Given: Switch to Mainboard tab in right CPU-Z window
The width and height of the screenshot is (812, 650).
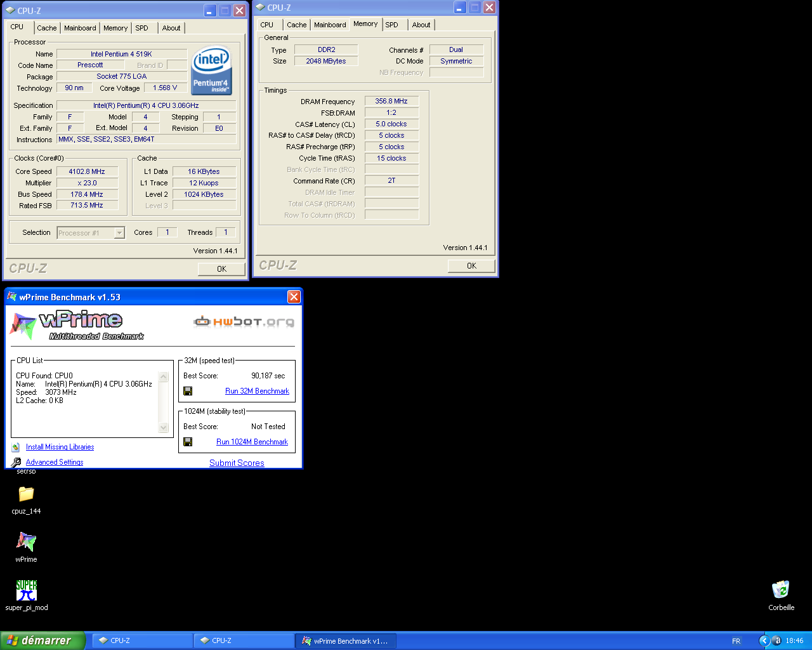Looking at the screenshot, I should pyautogui.click(x=330, y=25).
